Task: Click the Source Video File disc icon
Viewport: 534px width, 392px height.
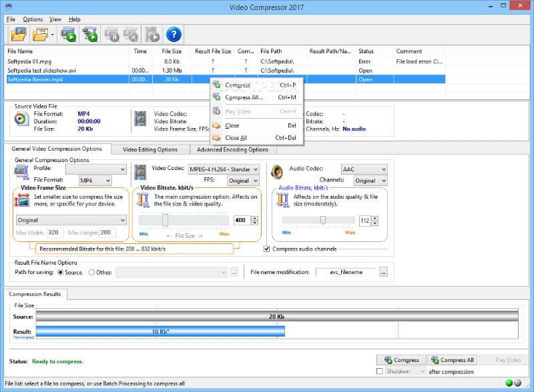Action: tap(21, 119)
